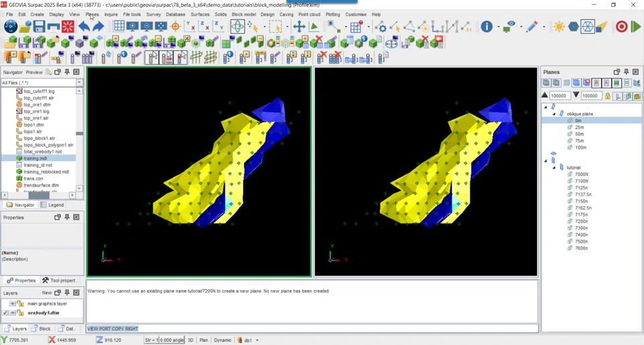Toggle the orebody1.dtm active layer checkmark
The width and height of the screenshot is (644, 345).
5,313
